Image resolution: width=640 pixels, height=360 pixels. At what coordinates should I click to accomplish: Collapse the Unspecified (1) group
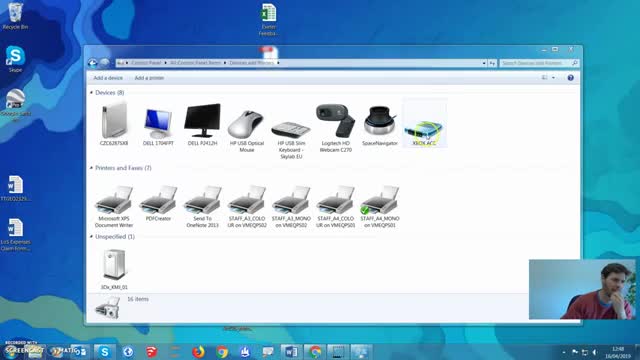pos(91,236)
